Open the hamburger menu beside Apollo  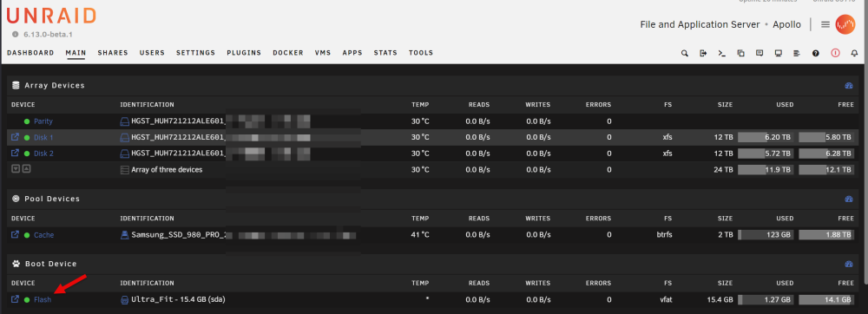(x=825, y=24)
